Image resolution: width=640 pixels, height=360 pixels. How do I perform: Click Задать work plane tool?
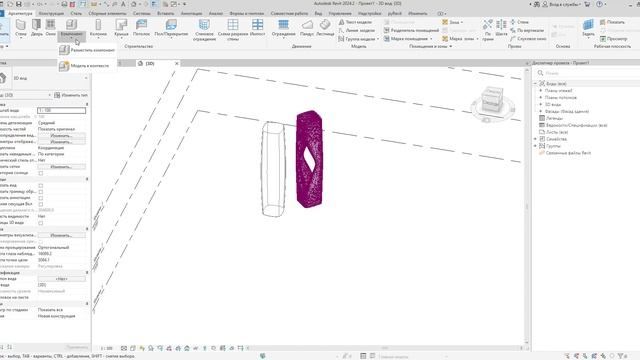588,29
